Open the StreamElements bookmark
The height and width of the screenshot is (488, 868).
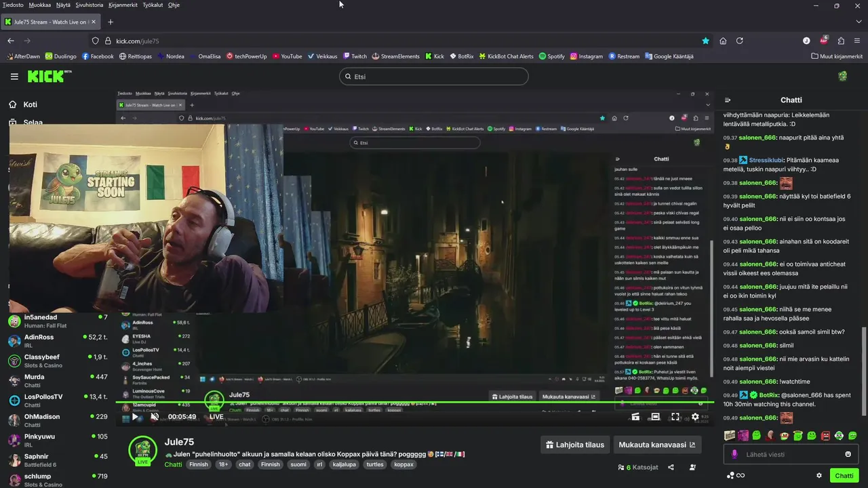coord(396,56)
